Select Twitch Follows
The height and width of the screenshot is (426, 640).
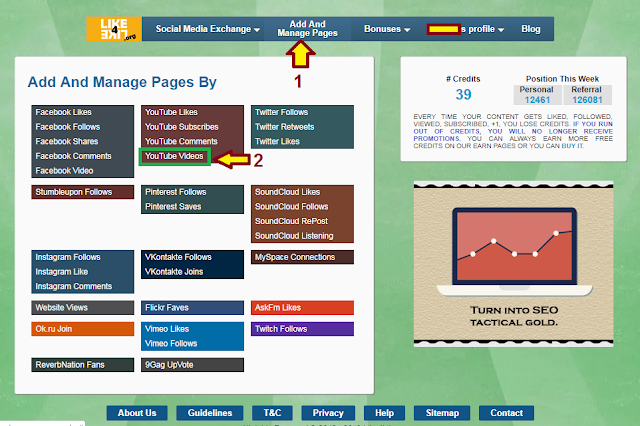pos(302,329)
